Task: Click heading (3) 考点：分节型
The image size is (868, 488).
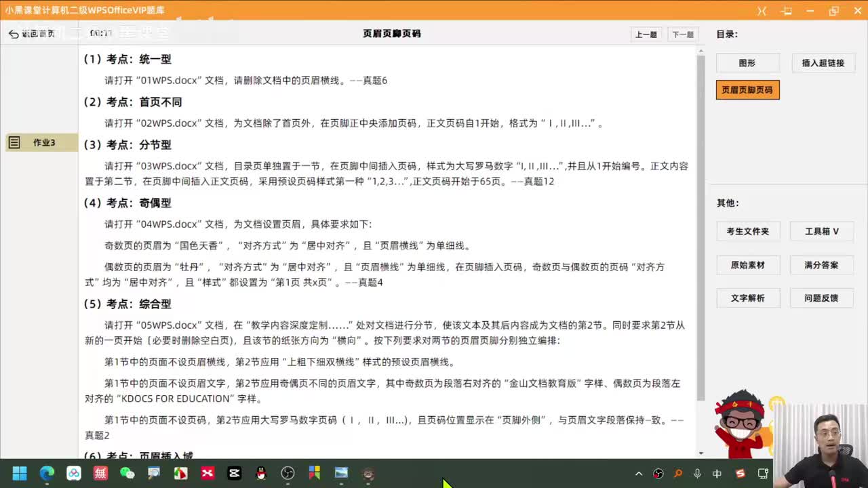Action: (127, 144)
